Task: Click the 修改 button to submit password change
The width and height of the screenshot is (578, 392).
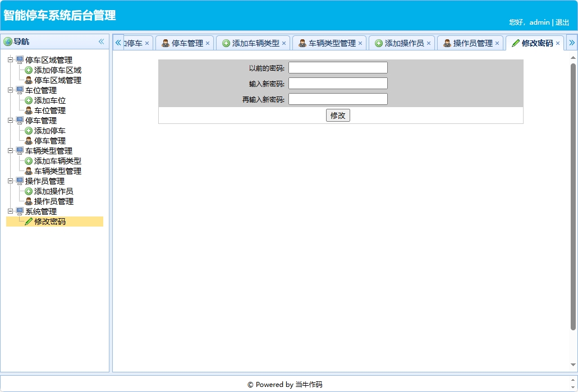Action: pyautogui.click(x=338, y=115)
